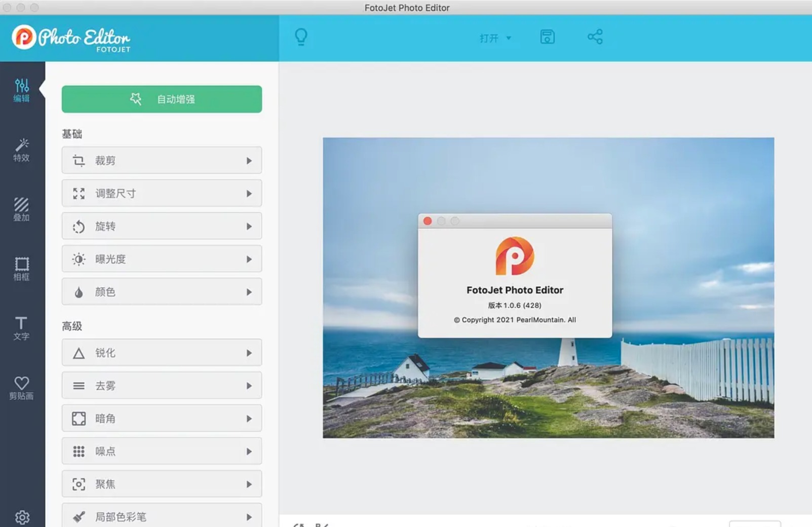
Task: Click the 裁剪 label text
Action: pos(105,161)
